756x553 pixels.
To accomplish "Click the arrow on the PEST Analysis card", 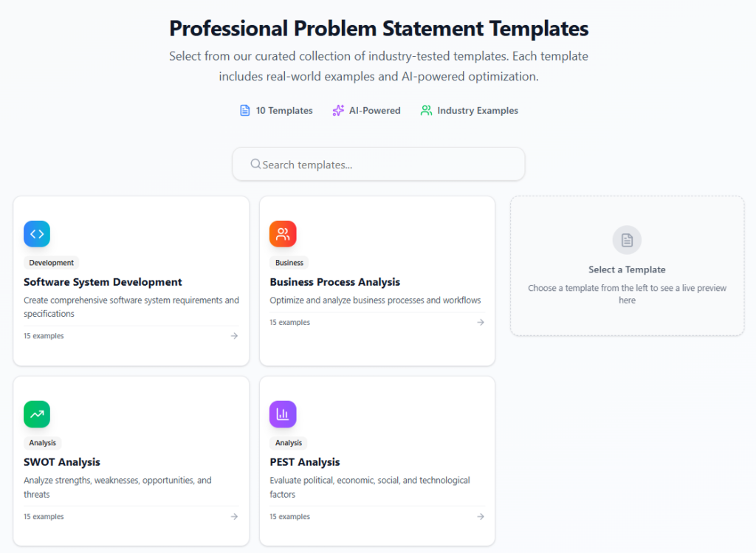I will point(481,516).
